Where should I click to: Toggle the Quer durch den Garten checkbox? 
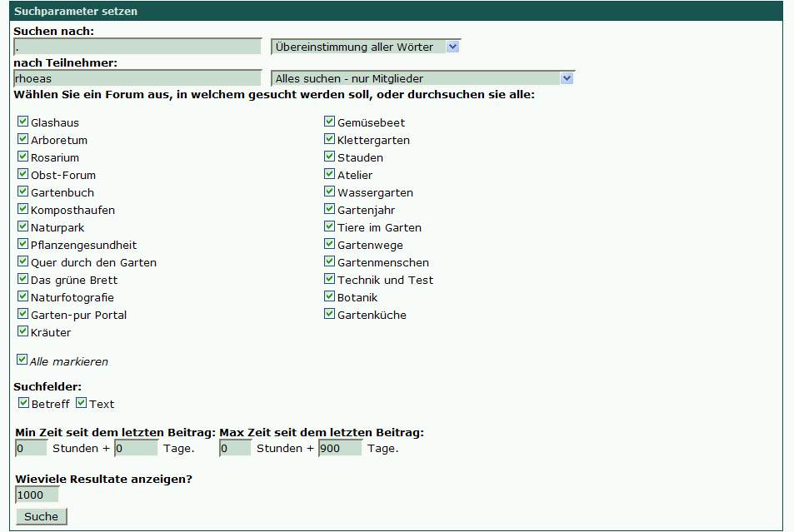22,261
